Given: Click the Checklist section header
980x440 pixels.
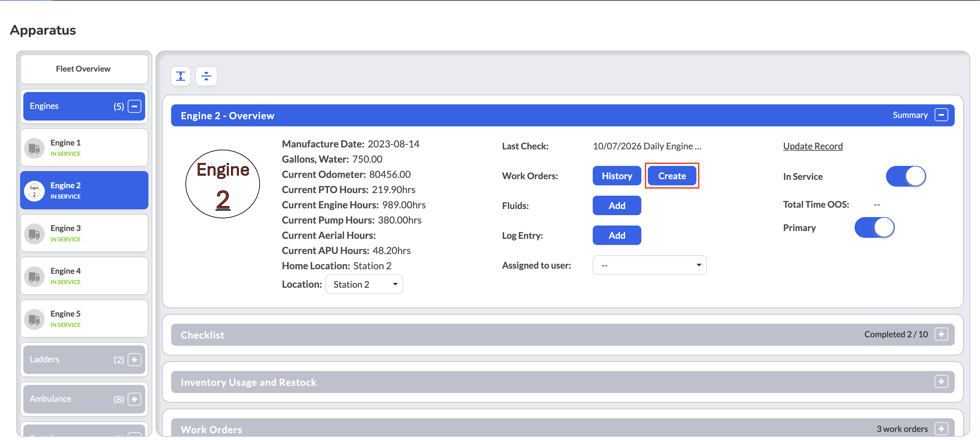Looking at the screenshot, I should [x=562, y=335].
